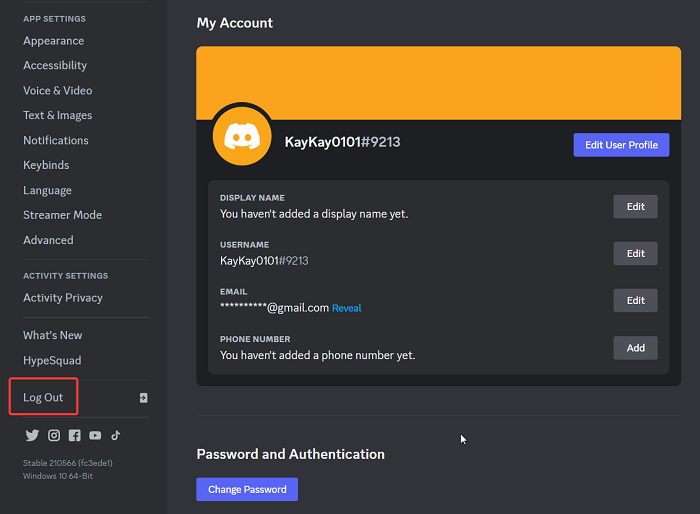Screen dimensions: 700x514
Task: Open Activity Privacy settings
Action: coord(63,297)
